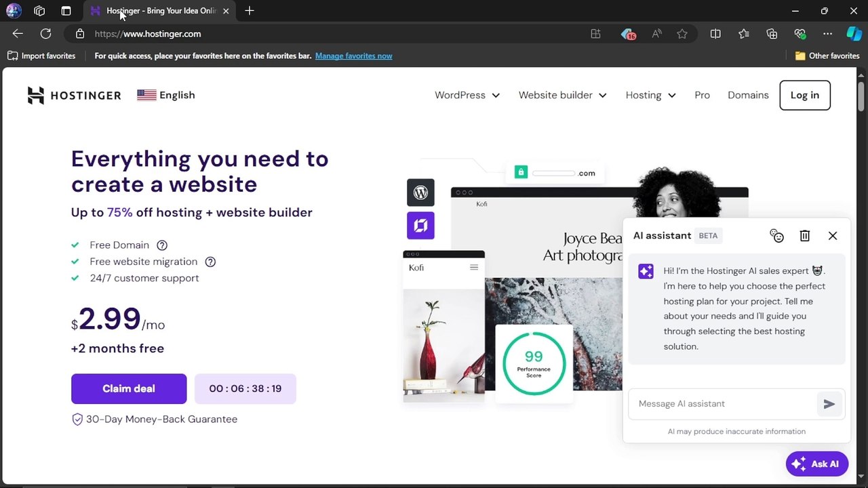Open the Workspaces icon
The width and height of the screenshot is (868, 488).
click(39, 11)
